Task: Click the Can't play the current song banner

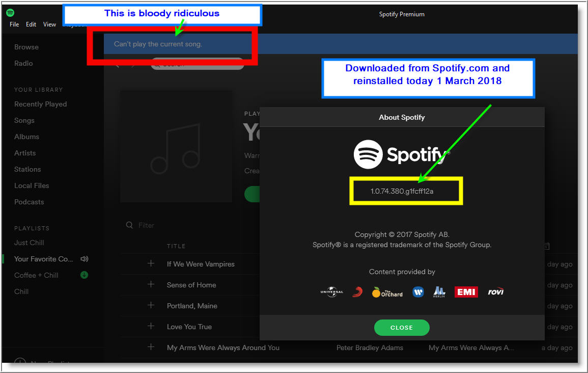Action: [340, 44]
